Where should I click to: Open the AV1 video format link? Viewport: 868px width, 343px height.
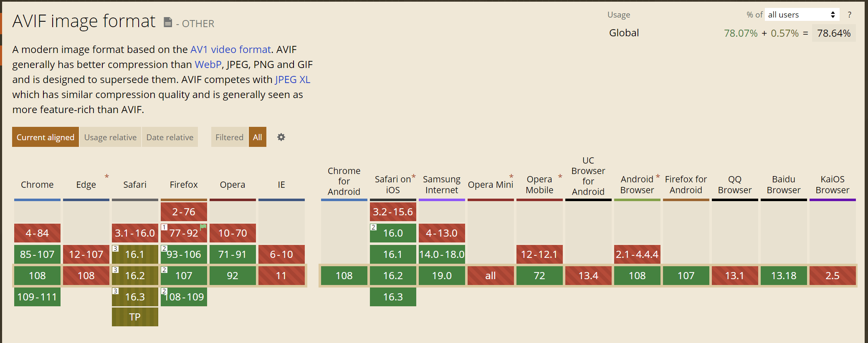point(230,50)
